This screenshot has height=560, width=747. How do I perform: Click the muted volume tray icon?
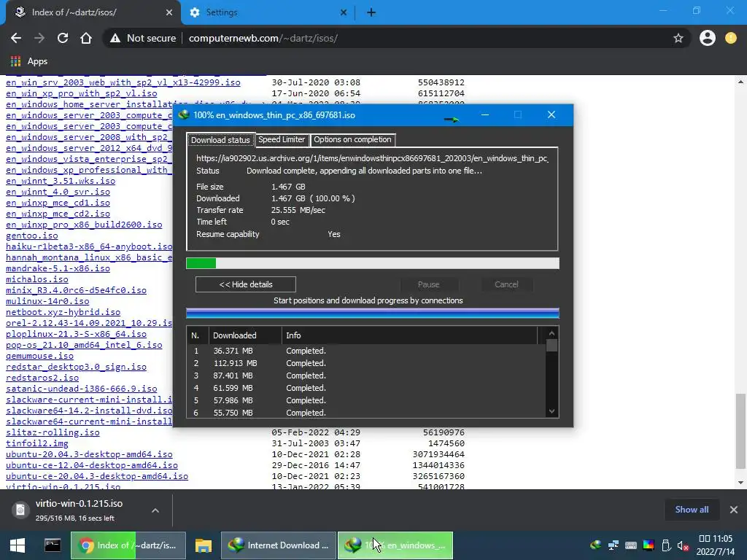(x=683, y=545)
